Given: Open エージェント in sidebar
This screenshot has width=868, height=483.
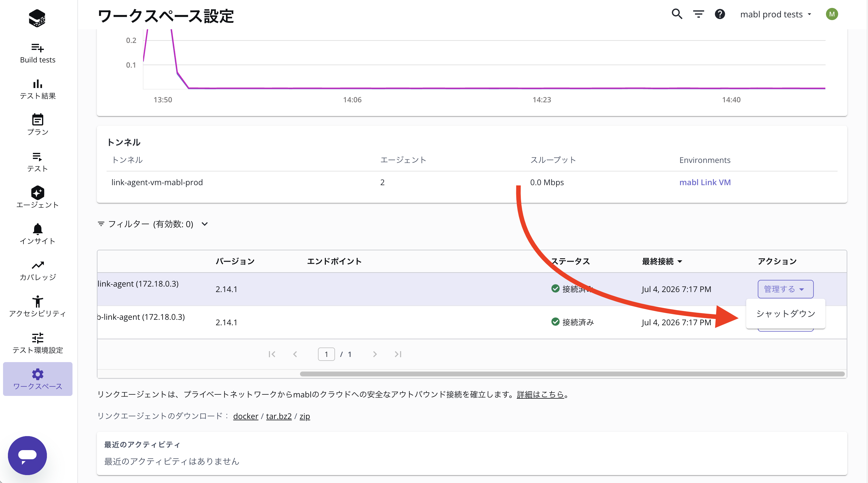Looking at the screenshot, I should click(x=37, y=197).
